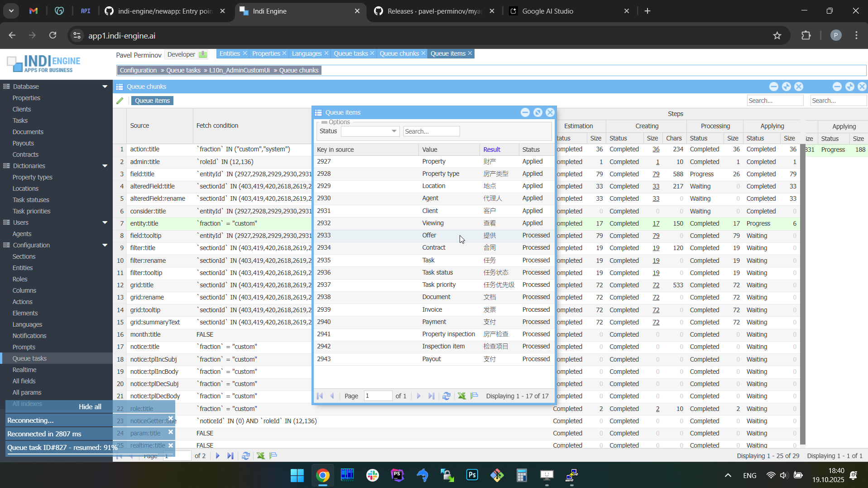Go to next page in Queue chunks pager
The width and height of the screenshot is (868, 488).
click(x=218, y=456)
